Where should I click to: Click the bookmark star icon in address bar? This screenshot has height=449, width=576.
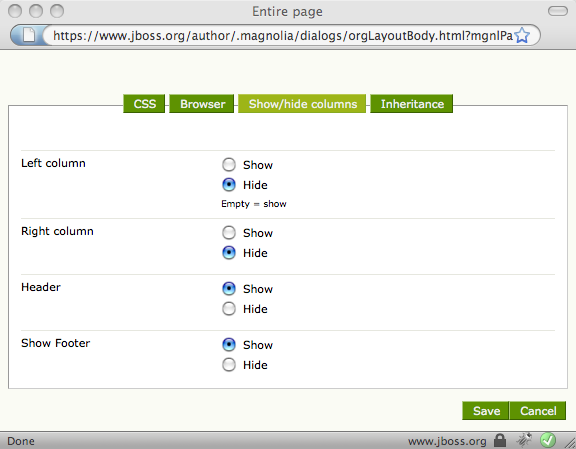click(522, 36)
